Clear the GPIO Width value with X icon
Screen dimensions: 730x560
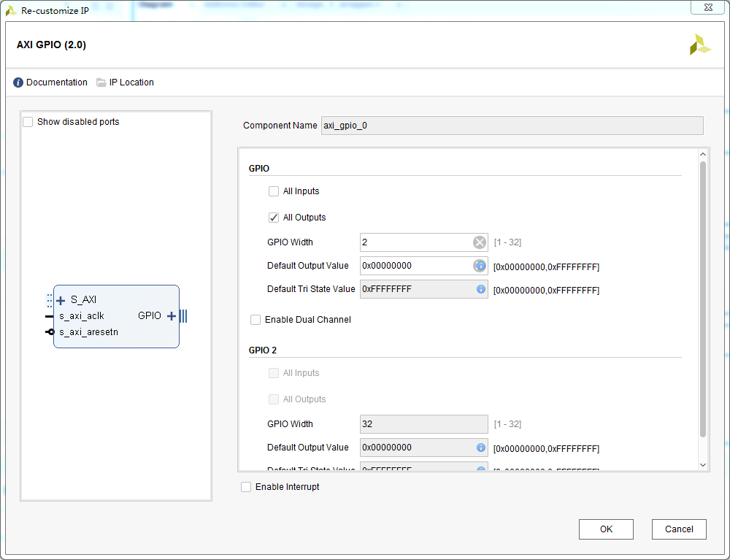pos(480,242)
